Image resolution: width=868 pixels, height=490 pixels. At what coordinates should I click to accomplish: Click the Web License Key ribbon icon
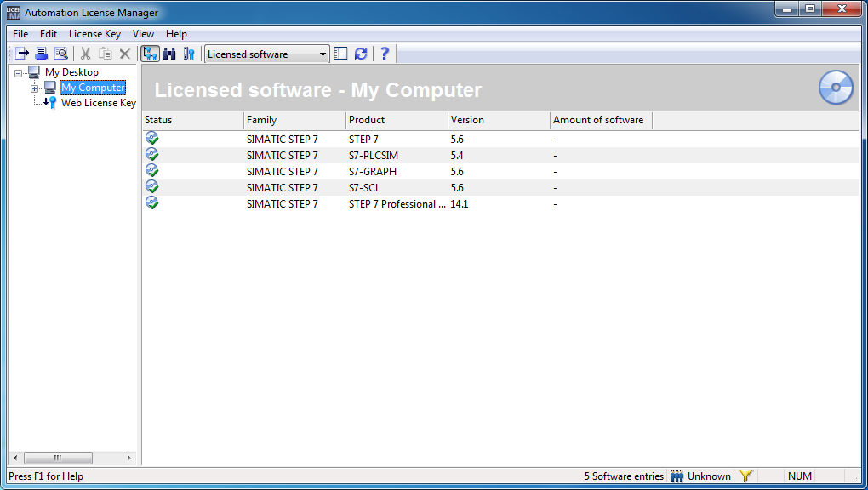pos(51,102)
